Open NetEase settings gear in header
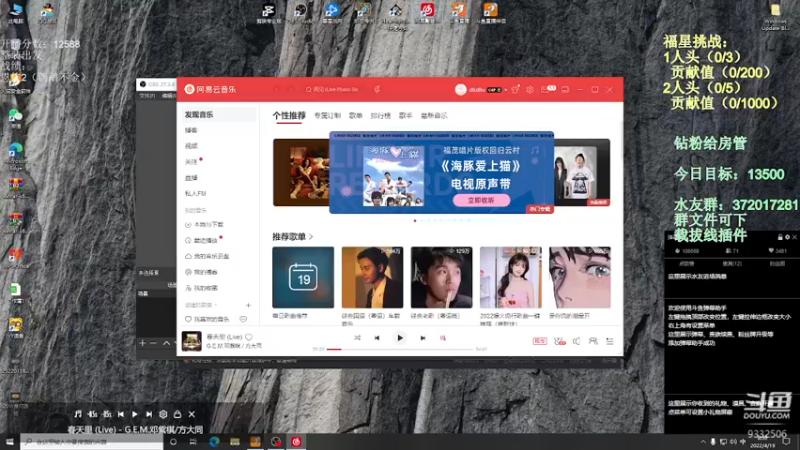Image resolution: width=800 pixels, height=450 pixels. pyautogui.click(x=530, y=89)
